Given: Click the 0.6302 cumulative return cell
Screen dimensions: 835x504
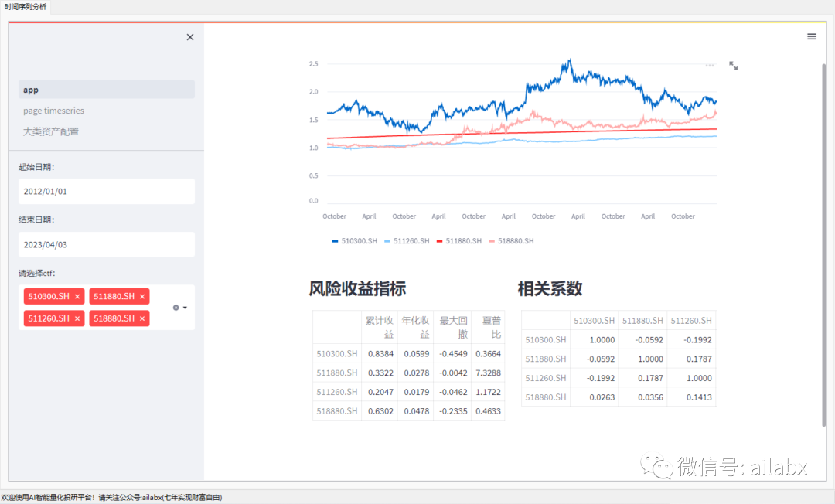Looking at the screenshot, I should 380,411.
